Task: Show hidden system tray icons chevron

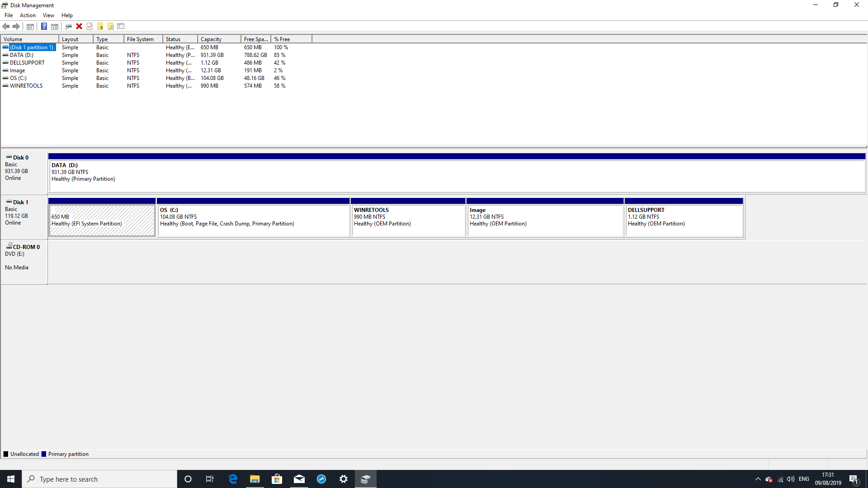Action: (758, 479)
